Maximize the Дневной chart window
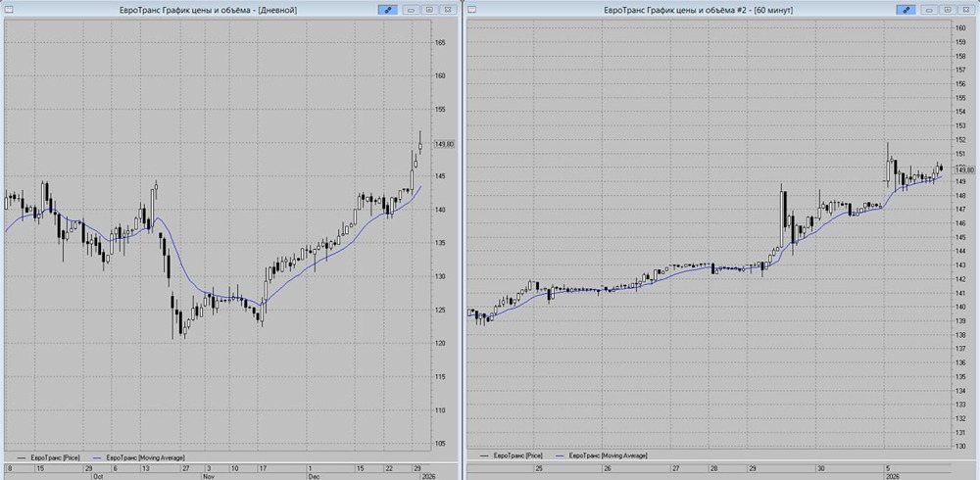Image resolution: width=980 pixels, height=480 pixels. 429,10
